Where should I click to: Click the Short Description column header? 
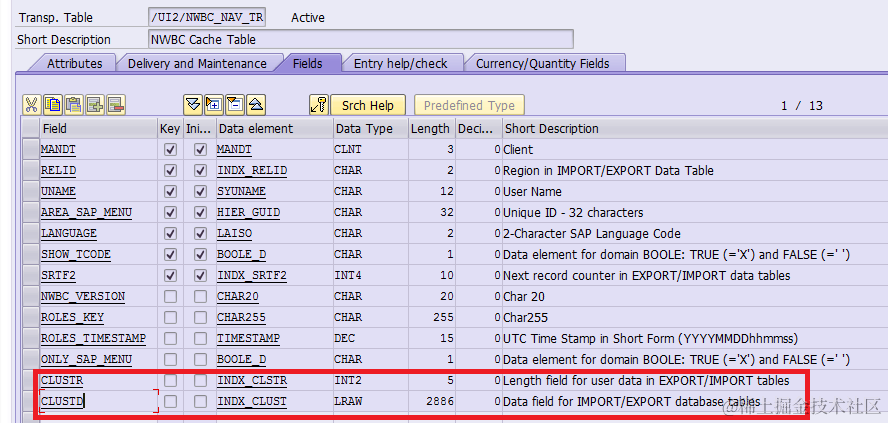pos(695,129)
